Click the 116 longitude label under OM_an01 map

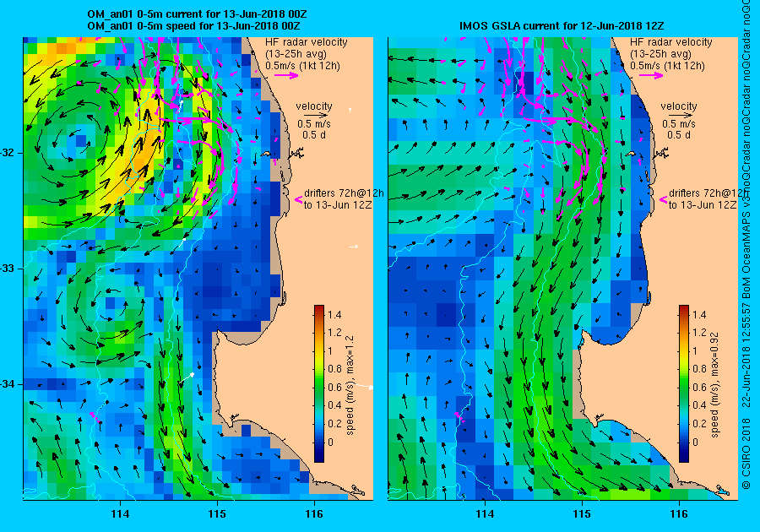point(314,514)
